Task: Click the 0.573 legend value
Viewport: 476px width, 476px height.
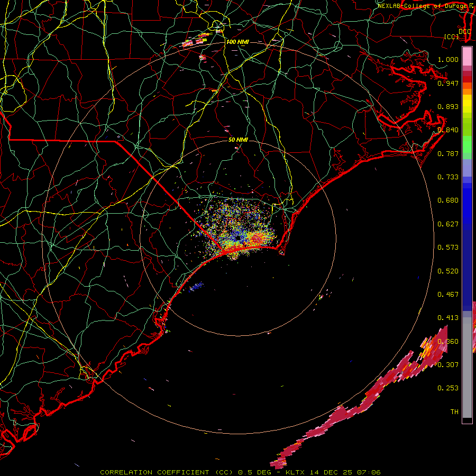Action: 448,248
